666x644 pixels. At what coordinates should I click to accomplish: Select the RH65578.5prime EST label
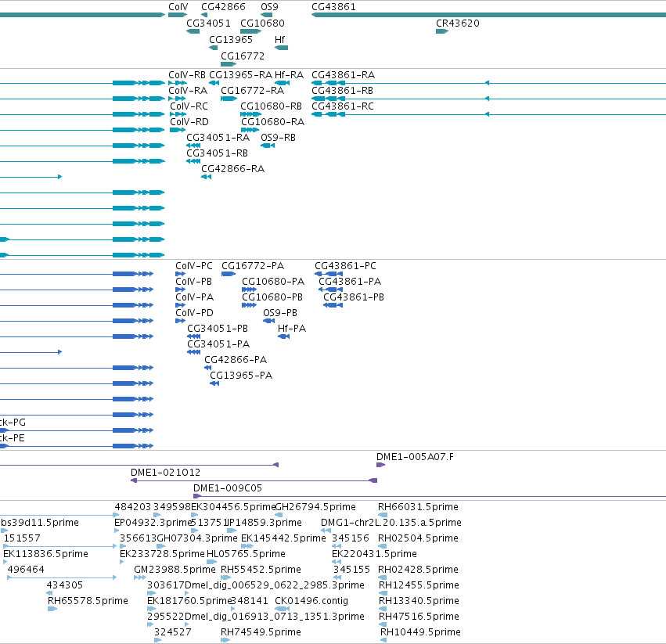point(88,601)
